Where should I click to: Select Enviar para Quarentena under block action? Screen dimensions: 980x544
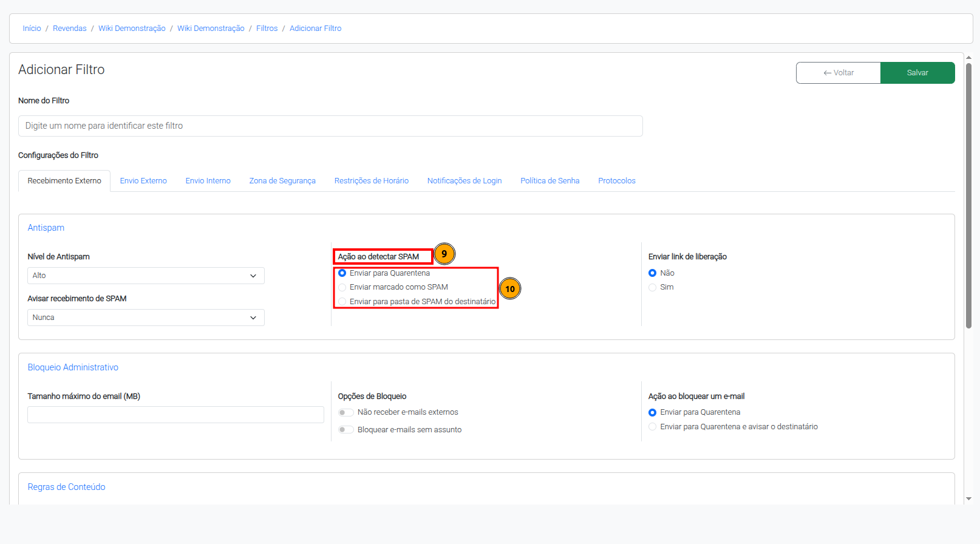pos(653,413)
